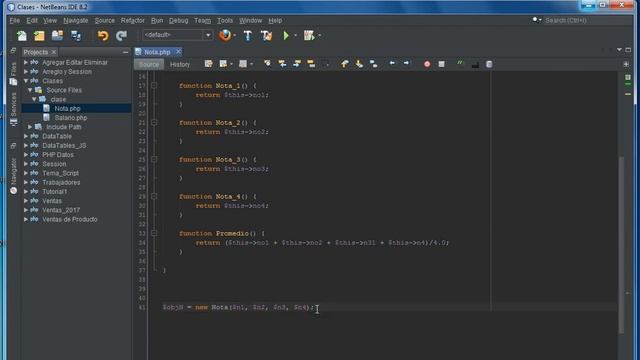Click the Firefox browser icon
This screenshot has width=640, height=360.
point(224,36)
